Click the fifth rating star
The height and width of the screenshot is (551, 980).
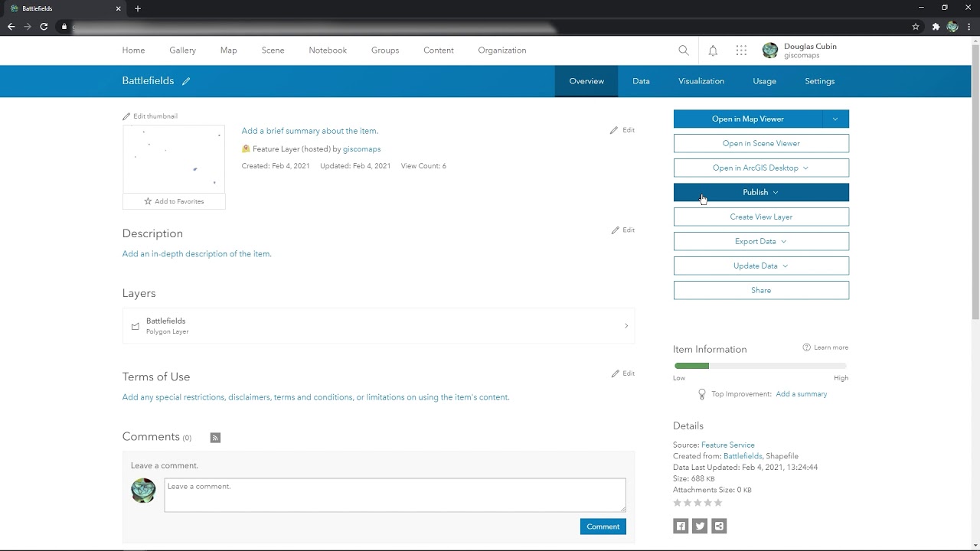coord(718,503)
